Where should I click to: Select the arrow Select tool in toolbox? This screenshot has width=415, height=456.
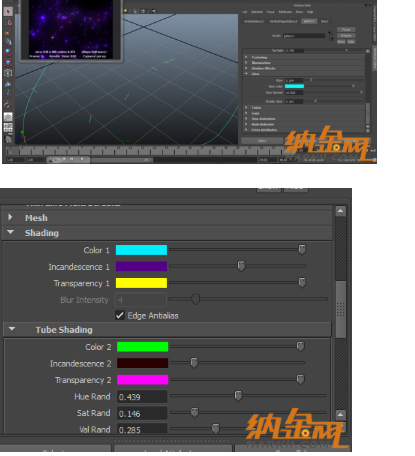[8, 12]
